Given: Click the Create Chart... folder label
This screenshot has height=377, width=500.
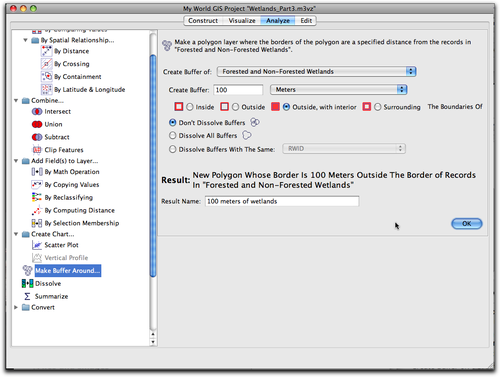Looking at the screenshot, I should coord(53,234).
